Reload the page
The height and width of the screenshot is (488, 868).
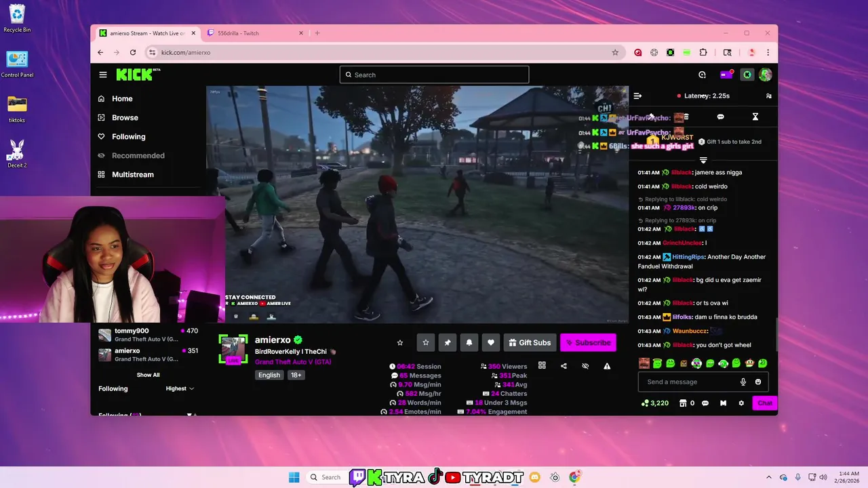[x=133, y=52]
